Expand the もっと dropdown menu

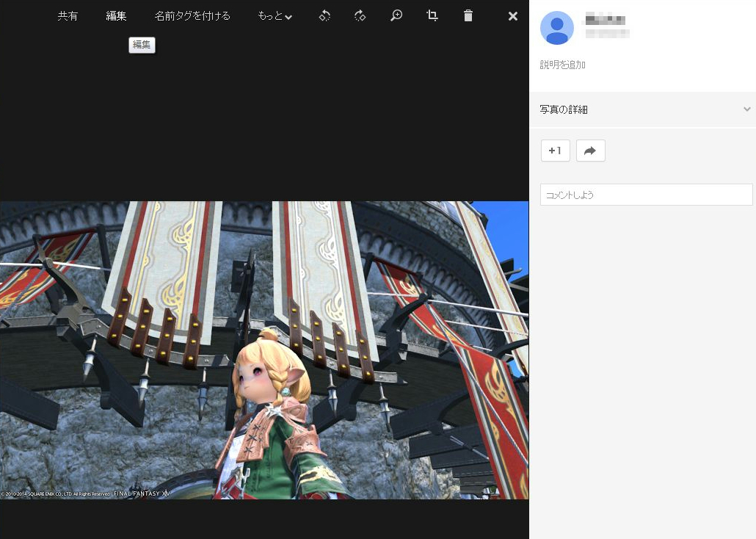275,16
